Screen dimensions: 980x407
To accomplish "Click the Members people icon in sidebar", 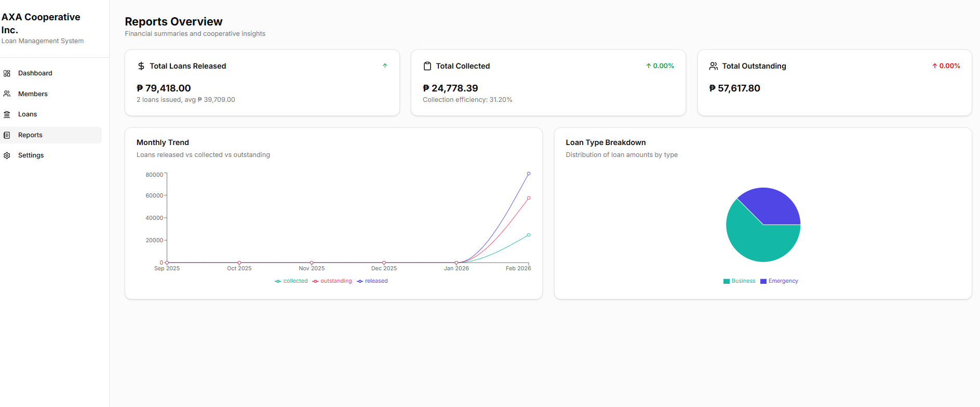I will (7, 94).
